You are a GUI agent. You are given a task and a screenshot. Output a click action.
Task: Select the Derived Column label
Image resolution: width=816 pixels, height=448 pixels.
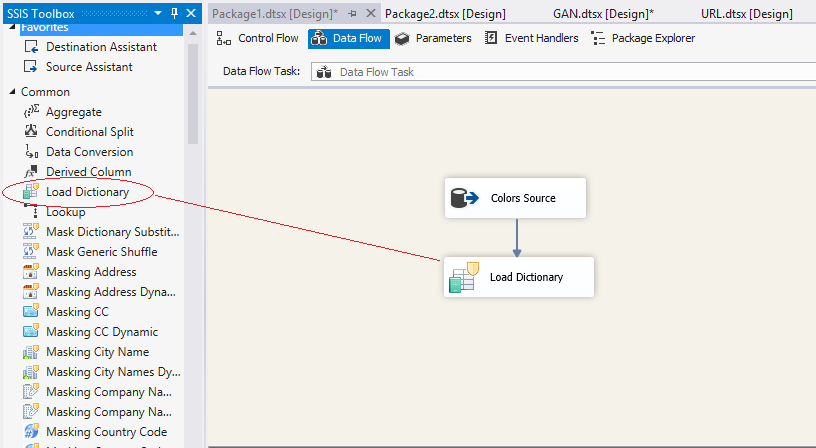[x=88, y=172]
